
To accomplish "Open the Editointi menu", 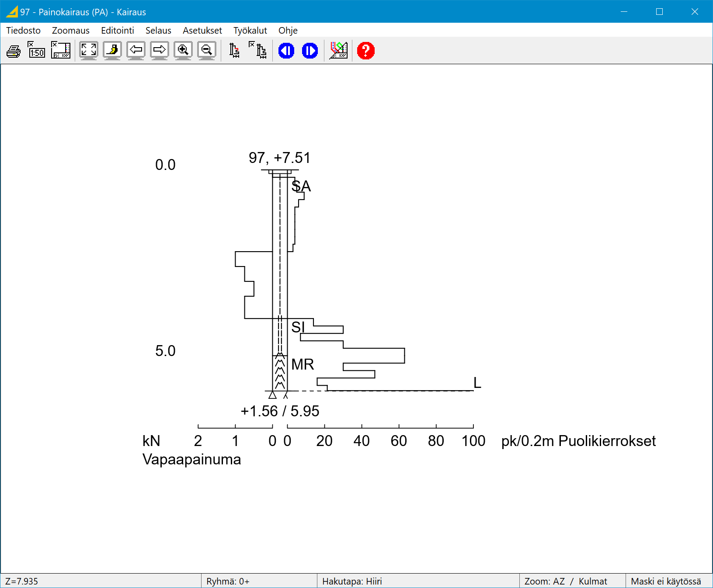I will (x=117, y=31).
